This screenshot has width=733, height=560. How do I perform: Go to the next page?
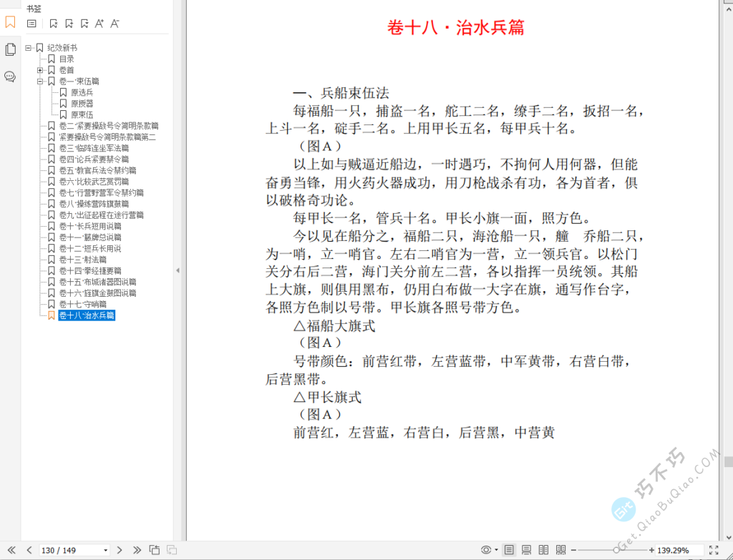tap(120, 551)
